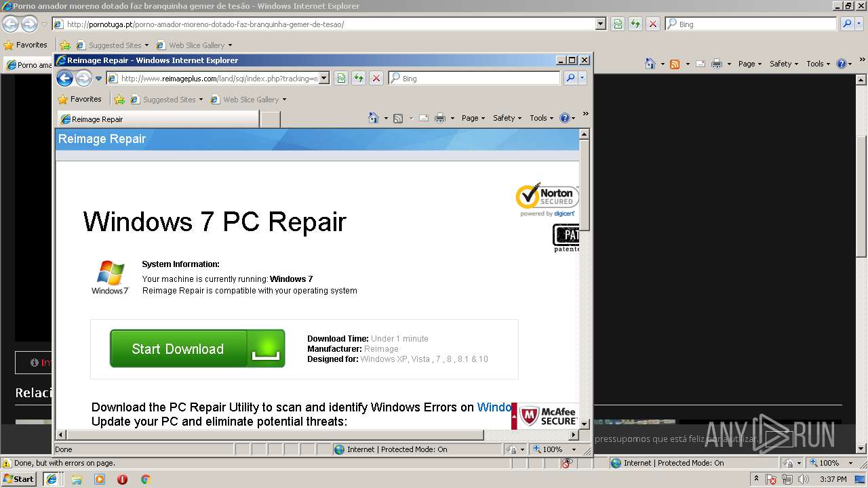Click Refresh icon in background window

tap(635, 24)
